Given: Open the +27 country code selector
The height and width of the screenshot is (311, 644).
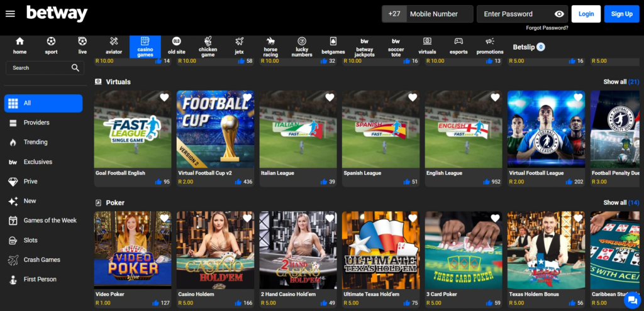Looking at the screenshot, I should coord(394,14).
